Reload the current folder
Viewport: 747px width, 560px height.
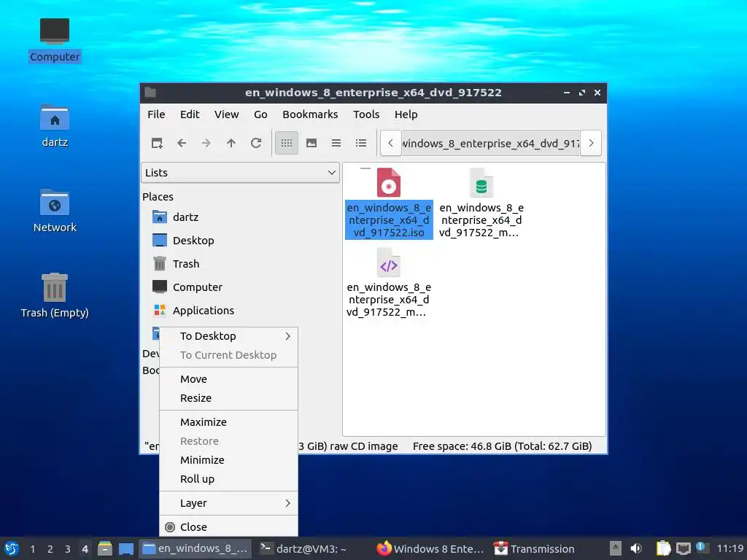(x=256, y=143)
